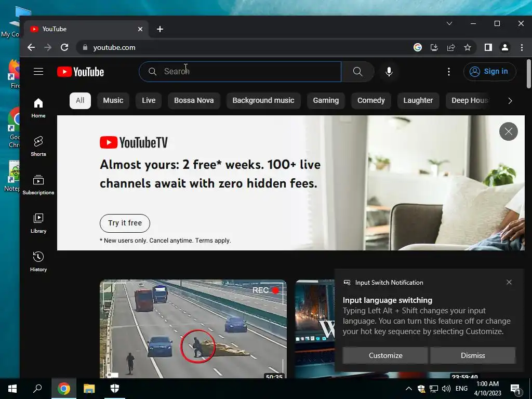Screen dimensions: 532x399
Task: Open the highway REC video thumbnail
Action: [x=193, y=329]
